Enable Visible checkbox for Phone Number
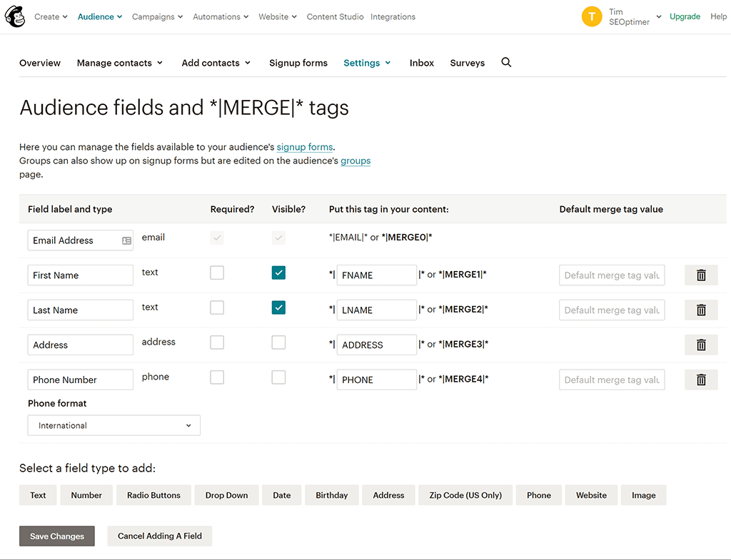Image resolution: width=731 pixels, height=560 pixels. [278, 377]
